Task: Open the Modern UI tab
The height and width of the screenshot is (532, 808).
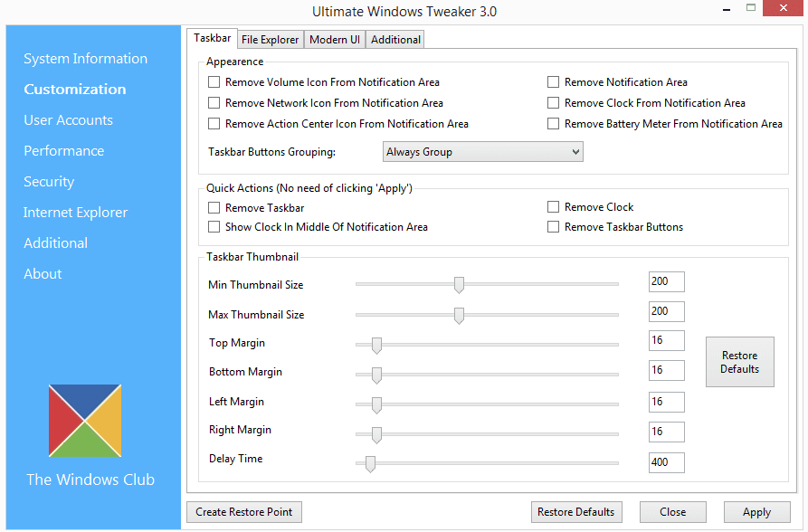Action: [x=335, y=40]
